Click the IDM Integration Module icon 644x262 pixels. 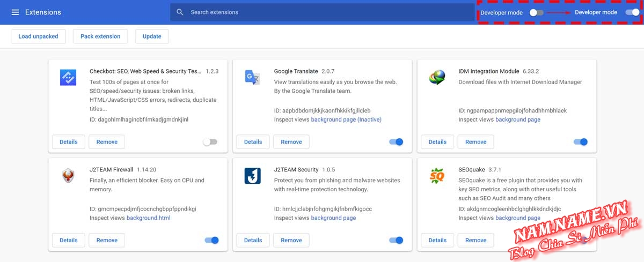tap(437, 78)
